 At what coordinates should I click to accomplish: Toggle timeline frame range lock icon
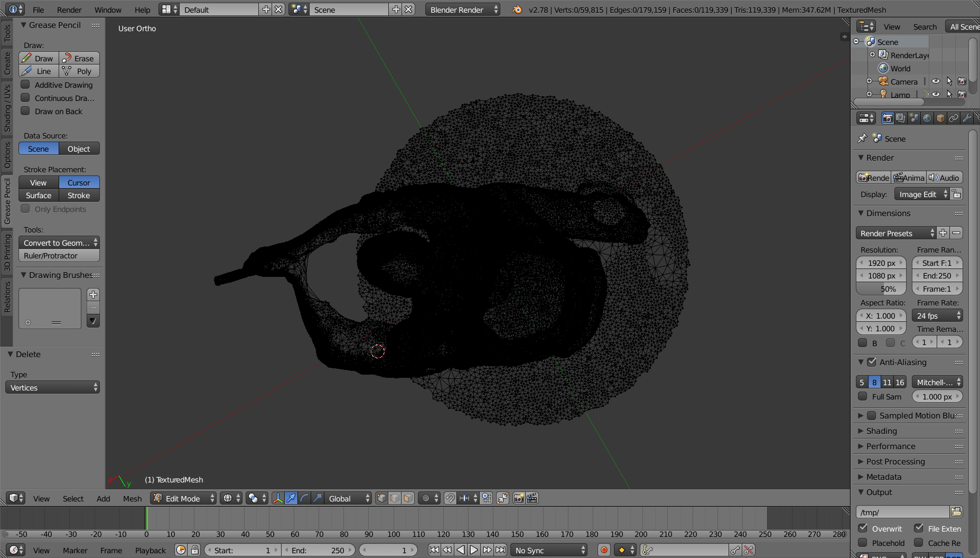coord(195,550)
